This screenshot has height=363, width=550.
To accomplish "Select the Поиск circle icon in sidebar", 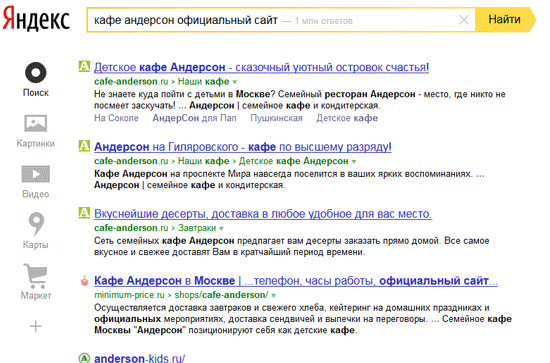I will point(36,73).
